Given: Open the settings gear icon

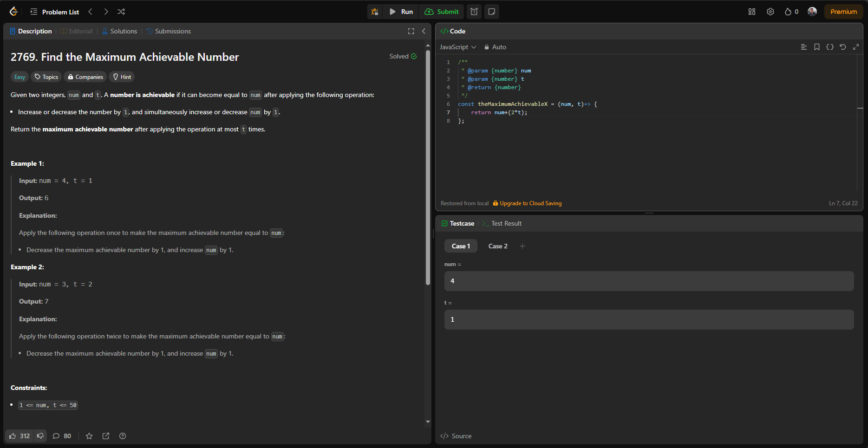Looking at the screenshot, I should point(770,12).
